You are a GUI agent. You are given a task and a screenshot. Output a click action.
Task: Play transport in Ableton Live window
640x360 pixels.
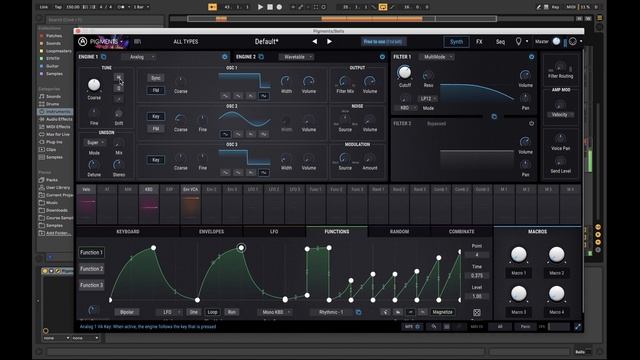(260, 7)
